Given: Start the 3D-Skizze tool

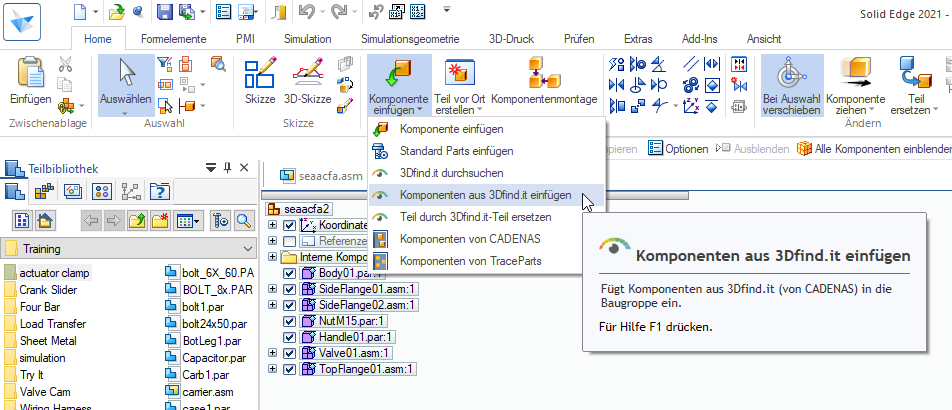Looking at the screenshot, I should [308, 81].
